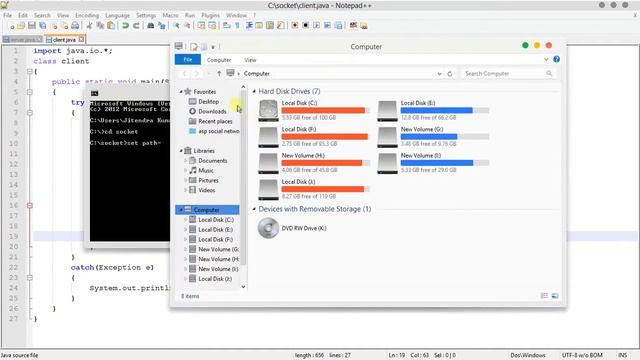The image size is (640, 360).
Task: Open the Explorer View ribbon tab
Action: coord(250,60)
